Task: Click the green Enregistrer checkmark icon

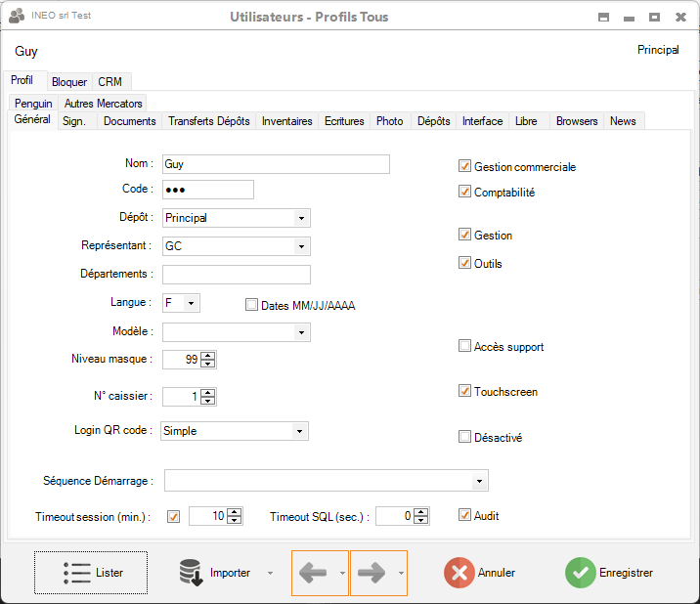Action: click(580, 573)
